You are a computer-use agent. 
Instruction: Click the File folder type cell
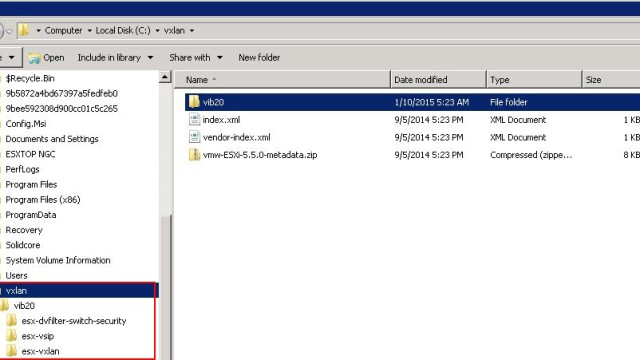pyautogui.click(x=509, y=102)
